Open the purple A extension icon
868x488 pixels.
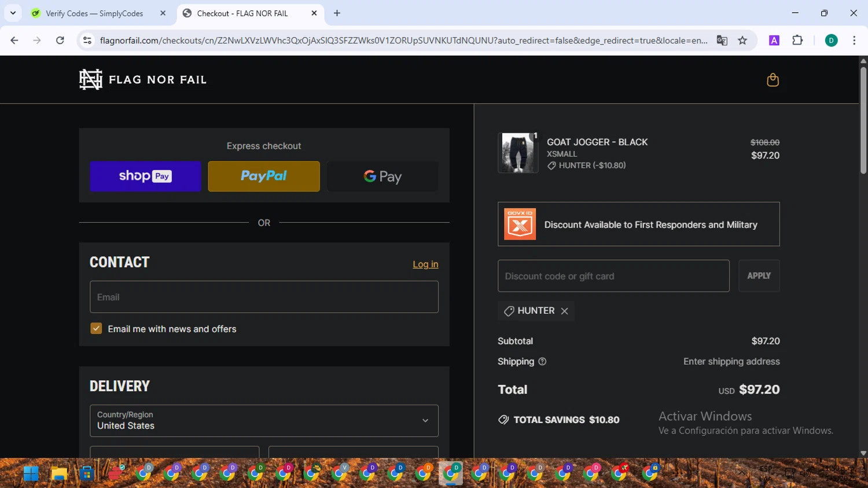click(x=774, y=41)
